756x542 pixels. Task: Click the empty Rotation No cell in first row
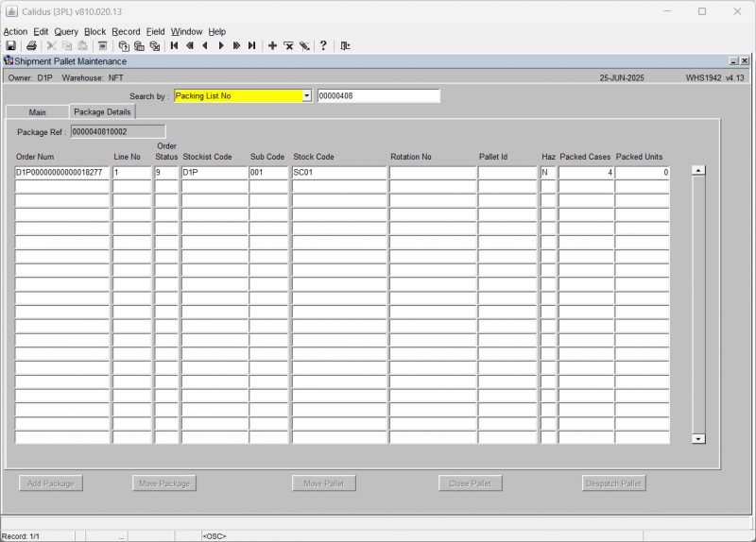pos(433,173)
